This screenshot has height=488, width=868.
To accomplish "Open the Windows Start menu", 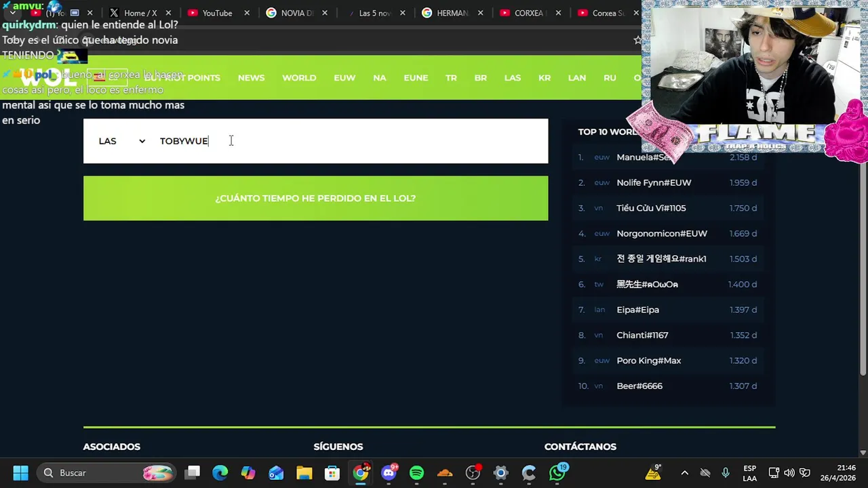I will click(x=20, y=472).
